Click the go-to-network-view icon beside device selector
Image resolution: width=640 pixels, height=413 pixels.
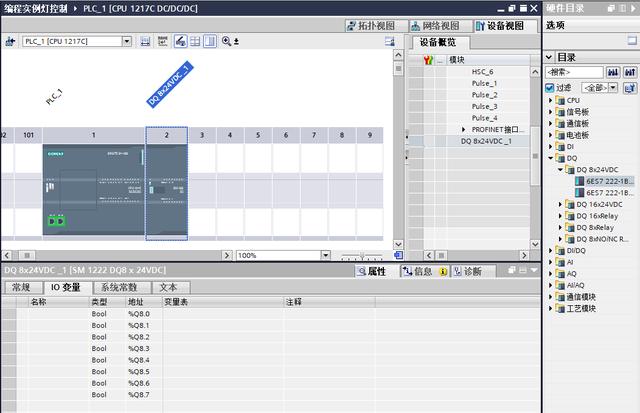(10, 41)
